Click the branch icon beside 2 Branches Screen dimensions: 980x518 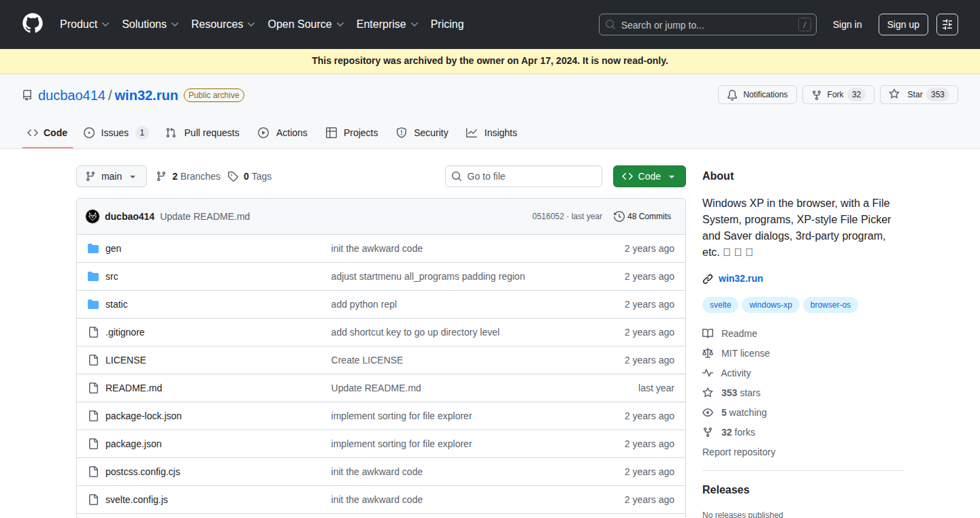tap(161, 176)
